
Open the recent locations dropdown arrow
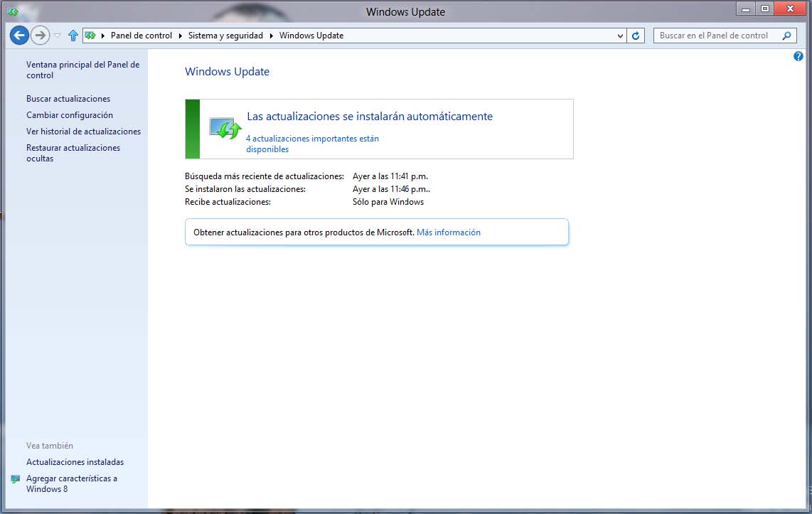(x=58, y=36)
